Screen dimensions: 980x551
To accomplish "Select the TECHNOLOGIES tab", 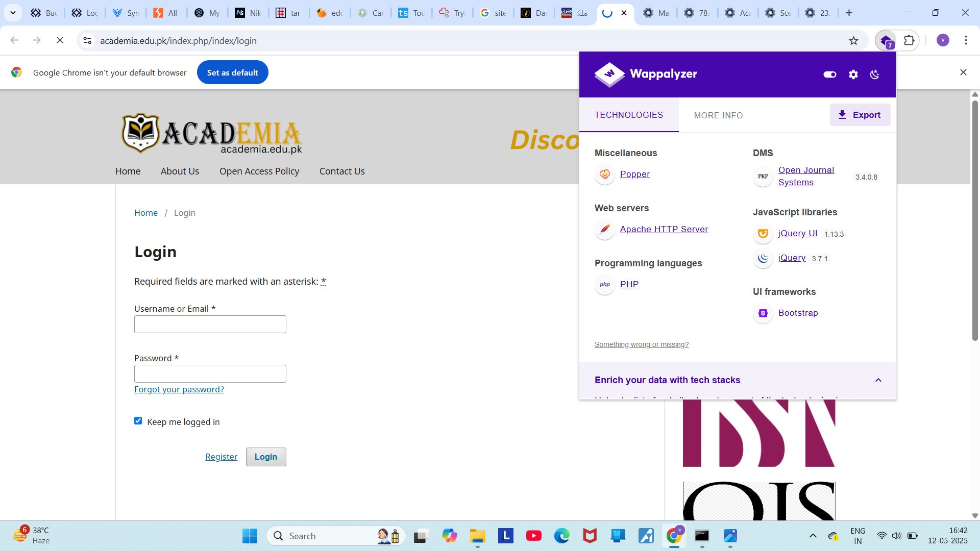I will [x=629, y=115].
